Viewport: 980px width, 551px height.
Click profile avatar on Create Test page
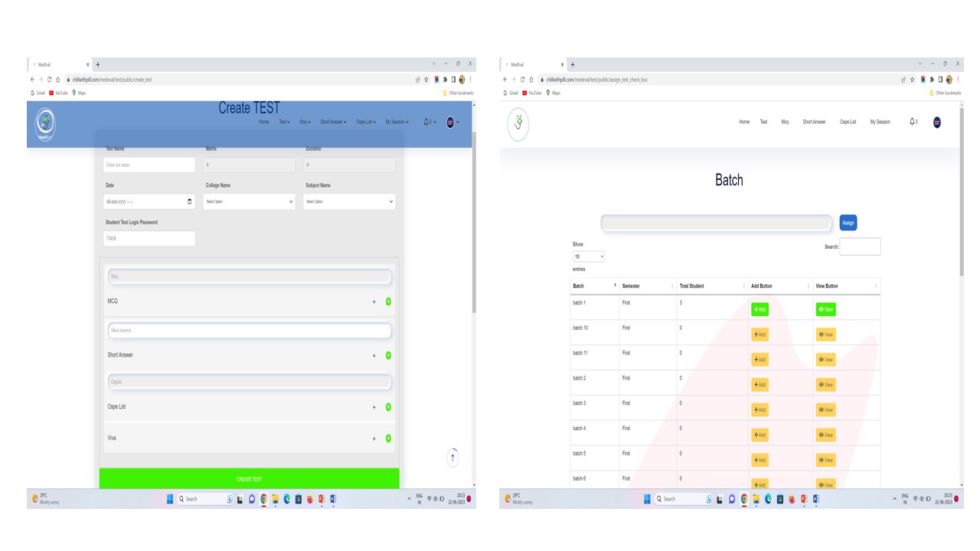(450, 122)
